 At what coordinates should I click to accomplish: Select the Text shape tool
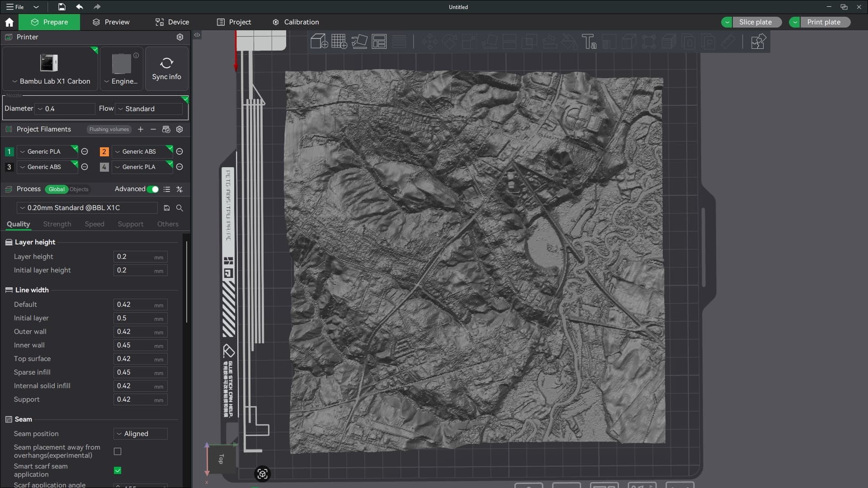click(589, 42)
